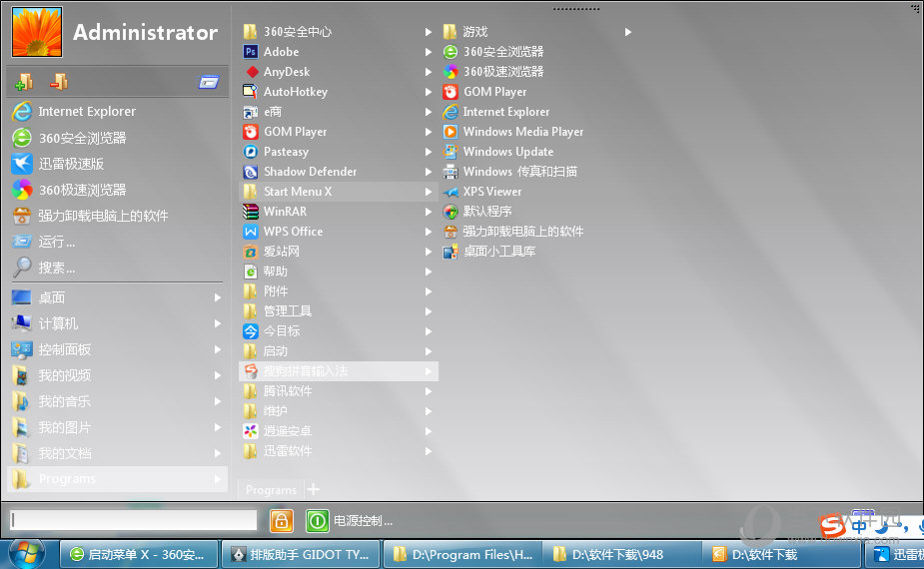Expand the 腾讯软件 submenu arrow
This screenshot has width=924, height=569.
pyautogui.click(x=429, y=391)
